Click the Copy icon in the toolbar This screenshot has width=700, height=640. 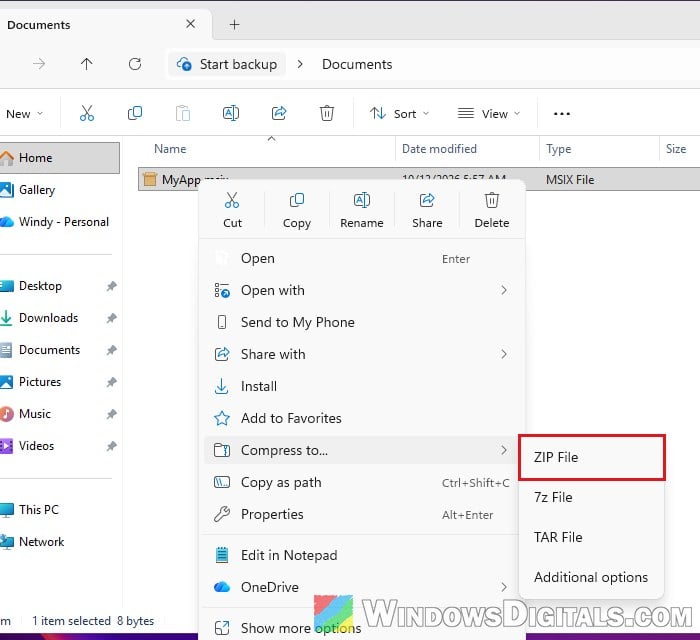pos(135,113)
